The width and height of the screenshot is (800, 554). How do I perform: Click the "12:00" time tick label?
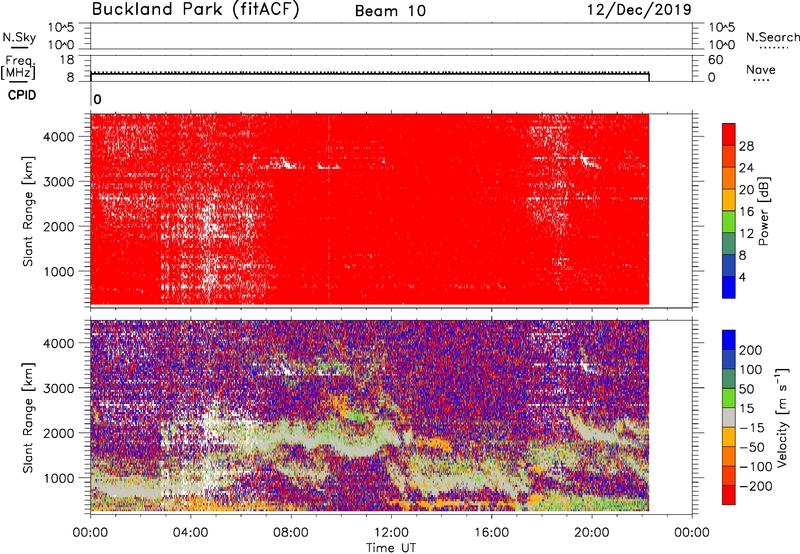[391, 533]
